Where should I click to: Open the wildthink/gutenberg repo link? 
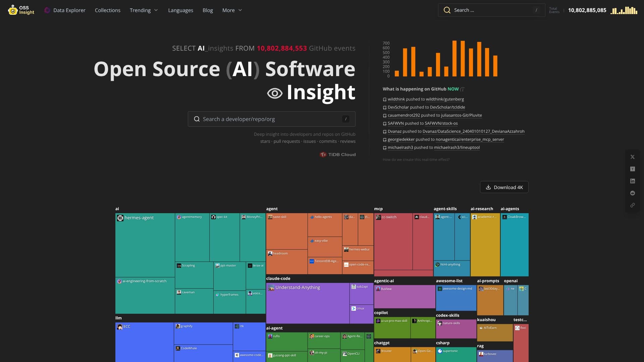(x=445, y=99)
